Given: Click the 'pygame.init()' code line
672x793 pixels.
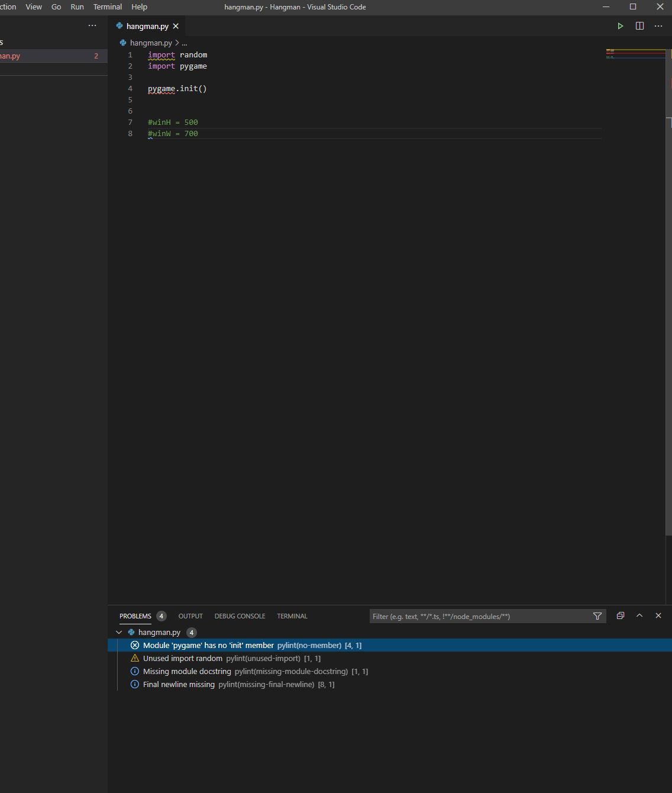Looking at the screenshot, I should (177, 89).
